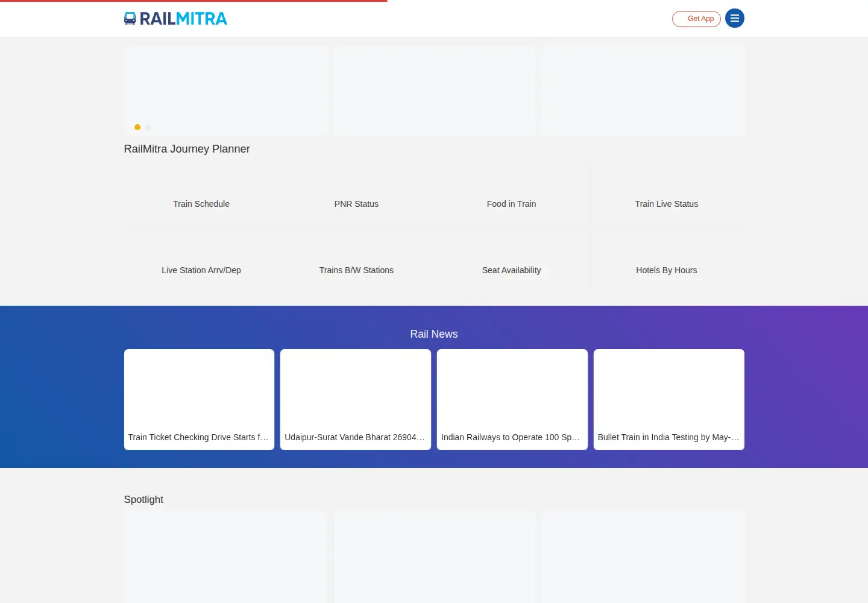
Task: Select the second carousel dot
Action: click(148, 127)
